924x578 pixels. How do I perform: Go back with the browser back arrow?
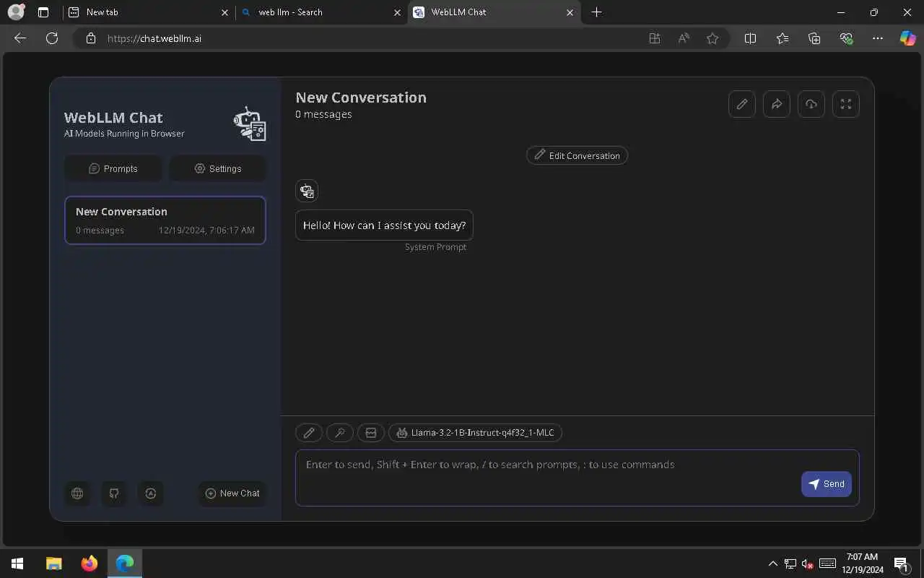point(20,38)
